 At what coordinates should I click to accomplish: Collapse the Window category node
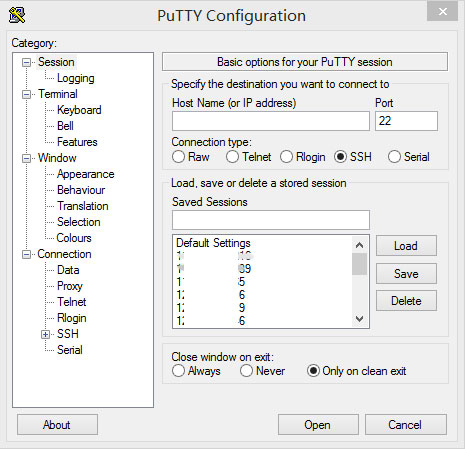click(x=26, y=158)
